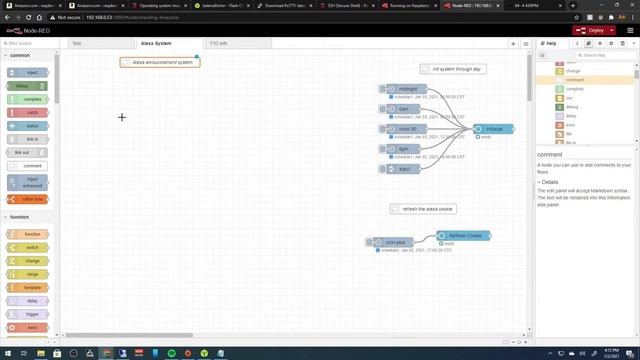Choose the range node in the palette
The width and height of the screenshot is (640, 360).
pos(27,274)
